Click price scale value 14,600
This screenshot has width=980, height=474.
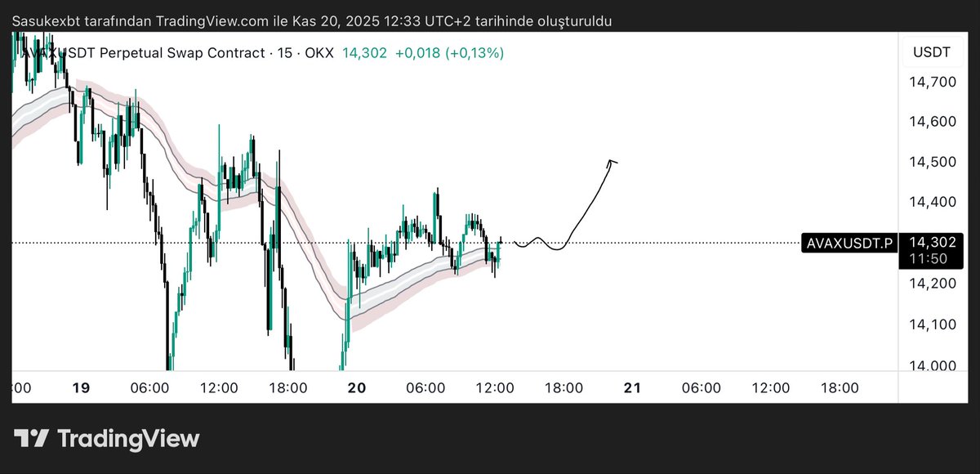pyautogui.click(x=932, y=122)
